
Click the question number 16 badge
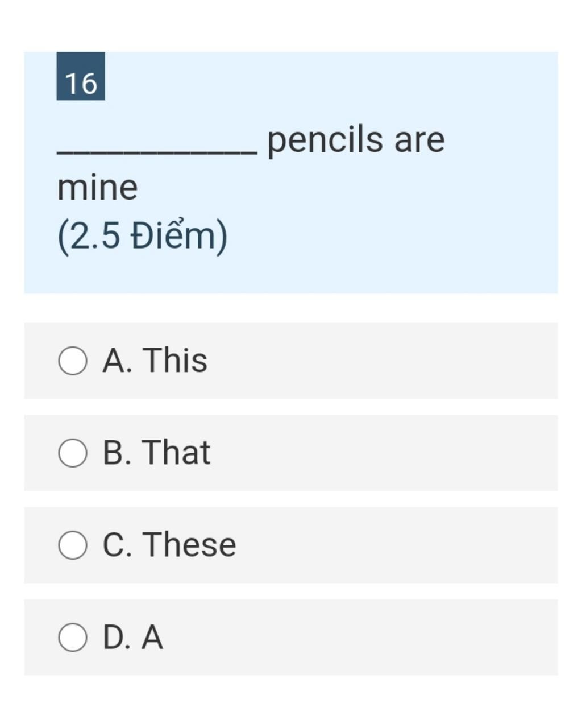point(81,76)
